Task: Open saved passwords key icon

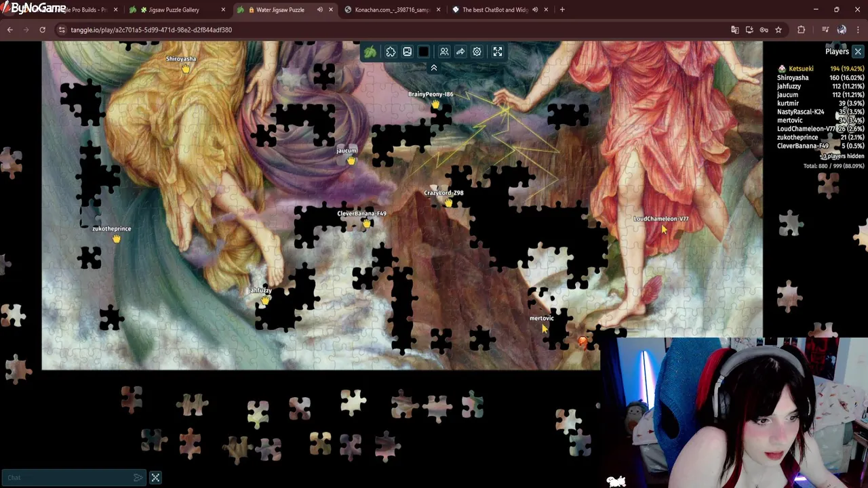Action: 764,30
